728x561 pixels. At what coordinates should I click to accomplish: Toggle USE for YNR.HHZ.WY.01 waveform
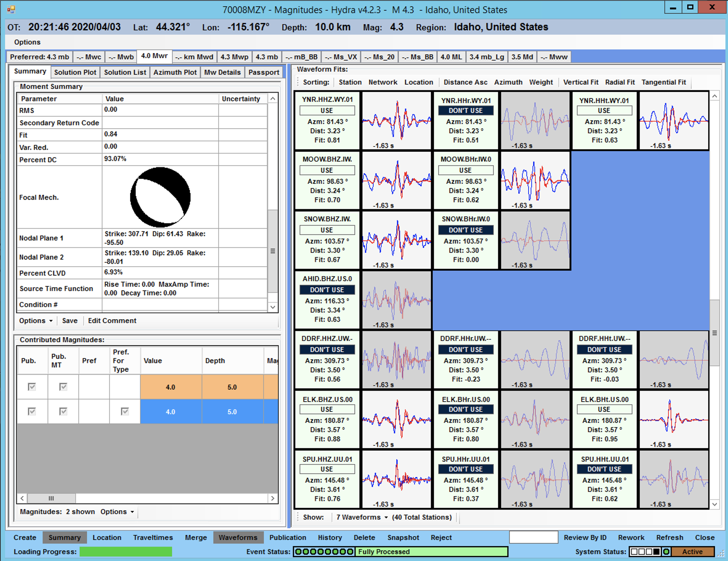coord(327,110)
